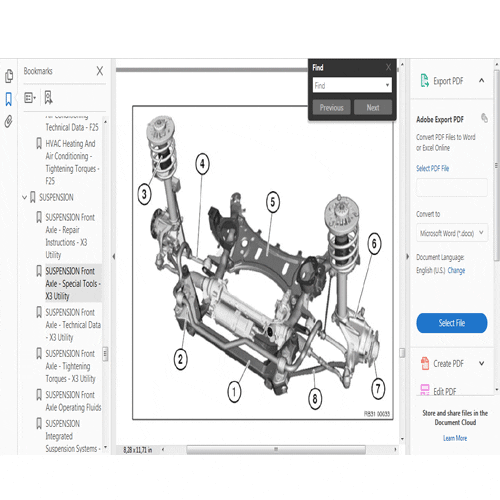Viewport: 500px width, 500px height.
Task: Click the horizontal scrollbar under the document
Action: tap(276, 450)
